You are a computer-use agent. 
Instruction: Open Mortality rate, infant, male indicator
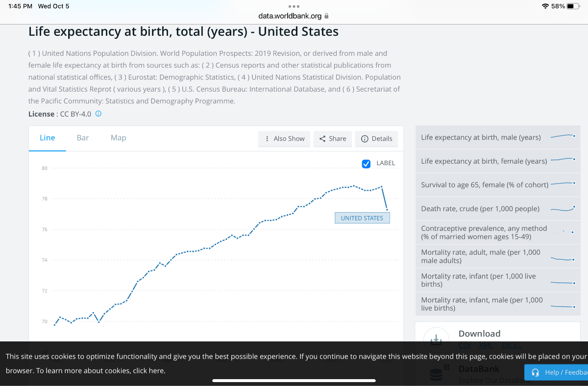pos(482,304)
